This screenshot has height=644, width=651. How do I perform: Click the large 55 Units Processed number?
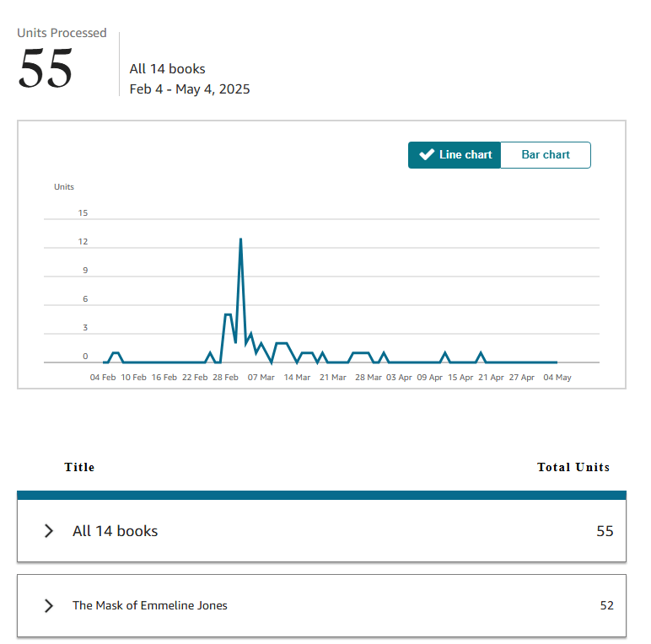(46, 69)
